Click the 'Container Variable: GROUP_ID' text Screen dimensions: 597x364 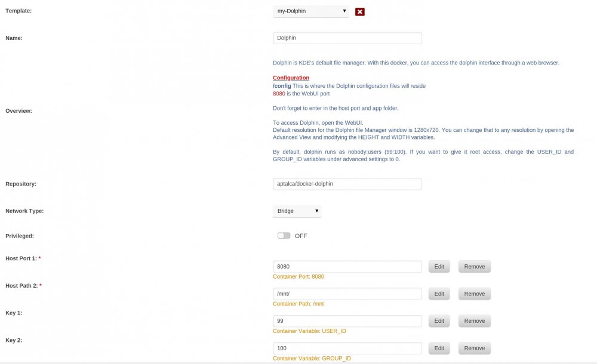point(312,358)
